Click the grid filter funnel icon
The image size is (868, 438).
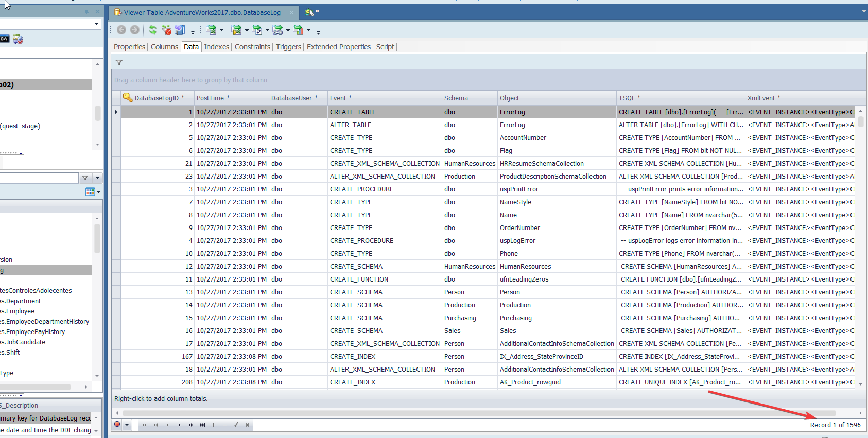pyautogui.click(x=119, y=62)
